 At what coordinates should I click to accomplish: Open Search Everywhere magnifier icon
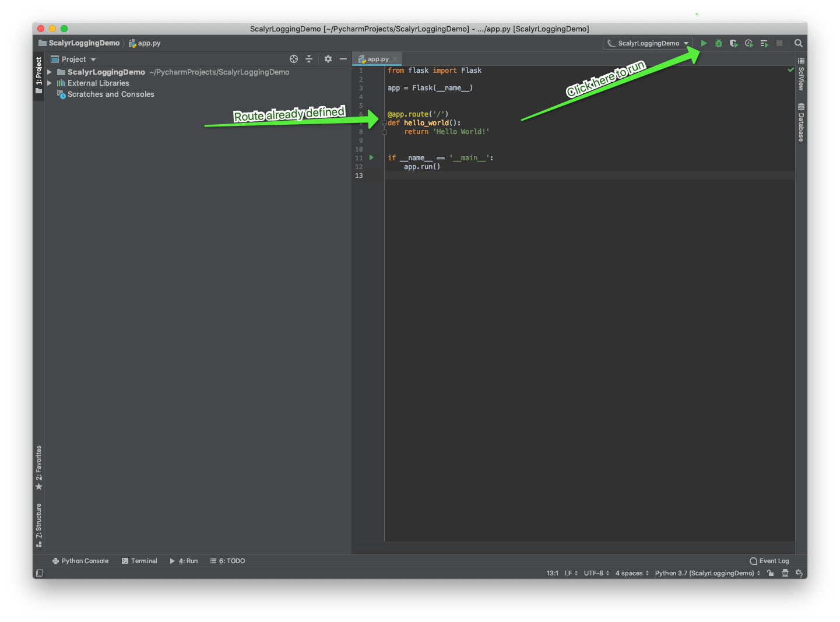click(x=799, y=43)
